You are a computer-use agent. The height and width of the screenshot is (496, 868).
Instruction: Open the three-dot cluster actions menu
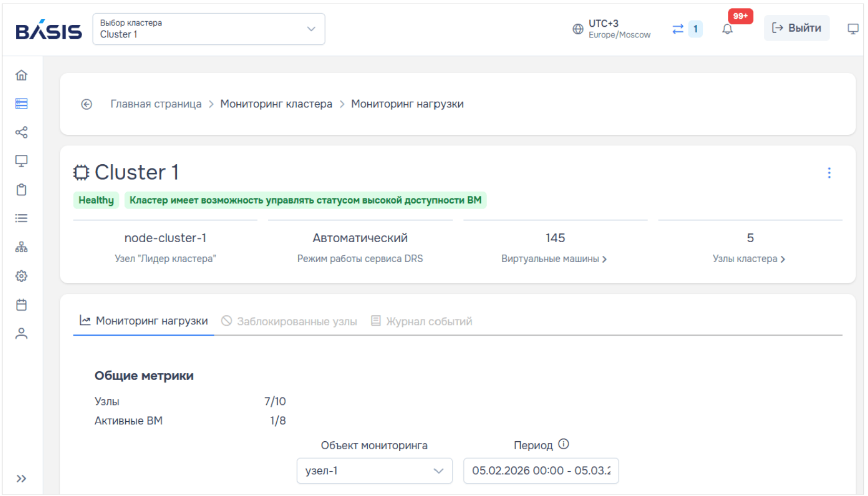[x=829, y=173]
